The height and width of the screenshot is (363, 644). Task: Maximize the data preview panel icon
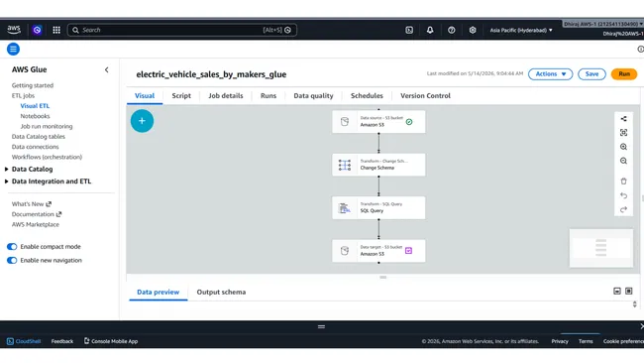tap(629, 291)
